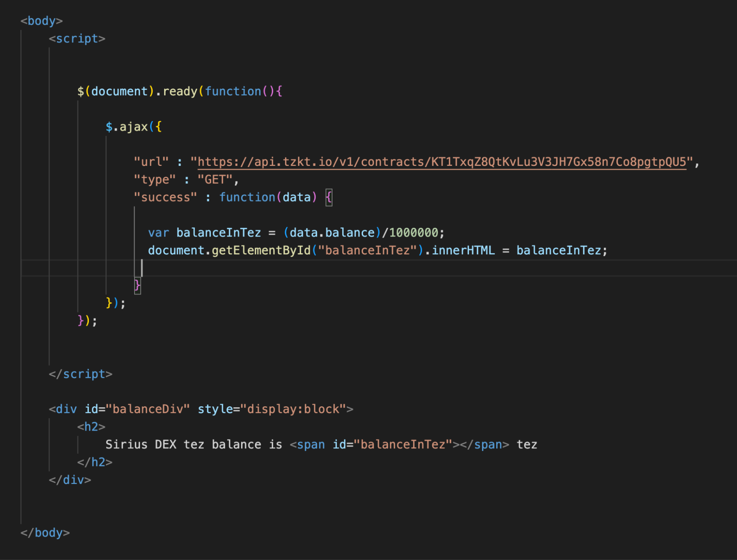Click the opening body tag

tap(41, 21)
